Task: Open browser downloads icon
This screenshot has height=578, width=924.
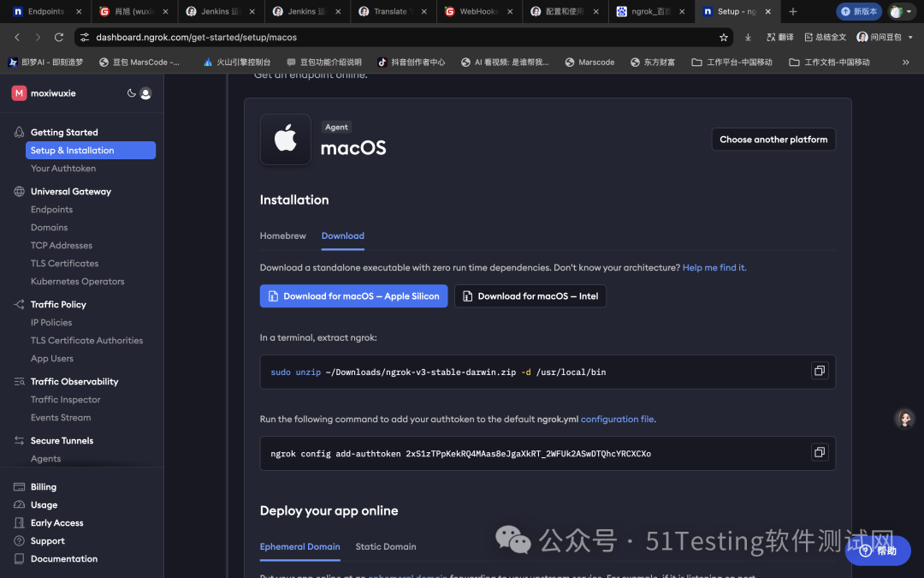Action: (x=748, y=37)
